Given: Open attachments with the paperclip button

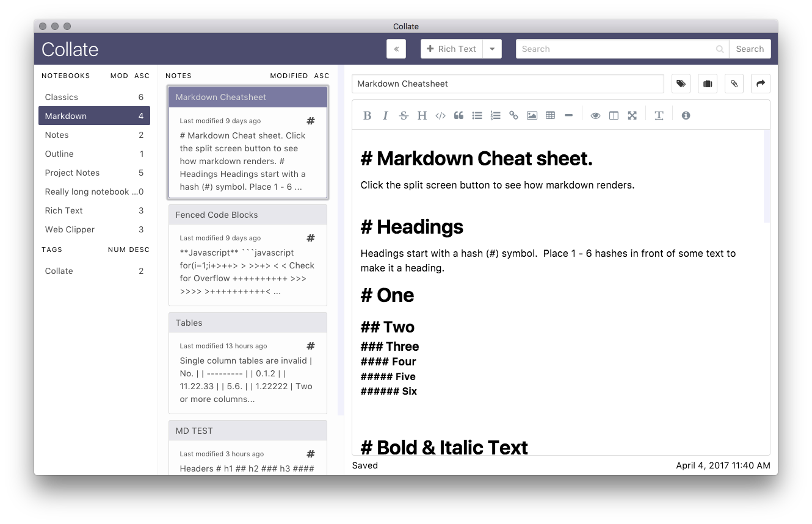Looking at the screenshot, I should pyautogui.click(x=734, y=84).
